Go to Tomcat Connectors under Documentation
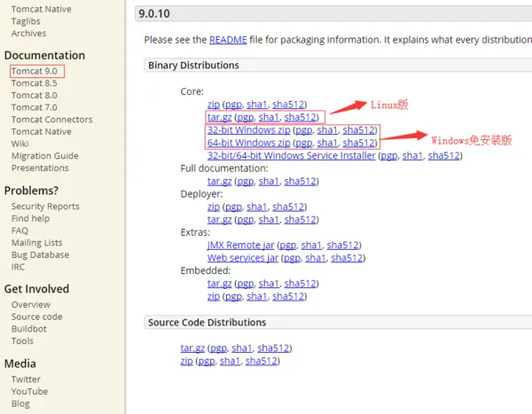The width and height of the screenshot is (532, 414). click(52, 120)
